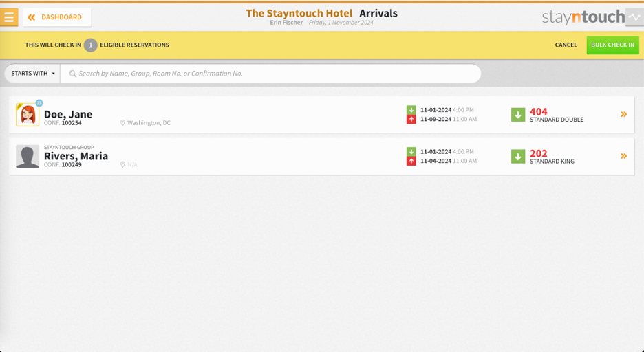Viewport: 644px width, 352px height.
Task: Select room number 404
Action: (539, 111)
